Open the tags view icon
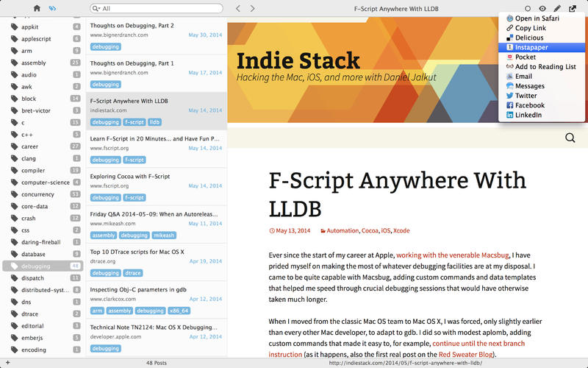Image resolution: width=588 pixels, height=368 pixels. [x=52, y=8]
